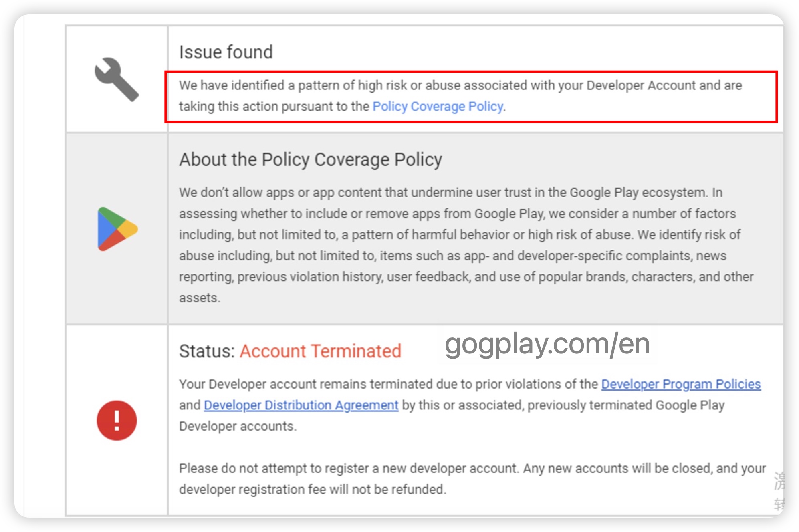The height and width of the screenshot is (532, 799).
Task: Click the sentence 'We have identified a pattern'
Action: click(460, 96)
